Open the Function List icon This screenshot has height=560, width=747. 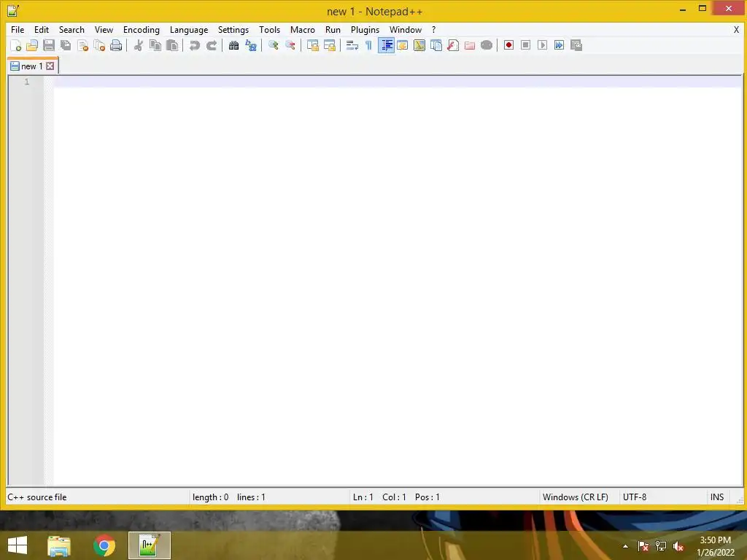coord(452,45)
